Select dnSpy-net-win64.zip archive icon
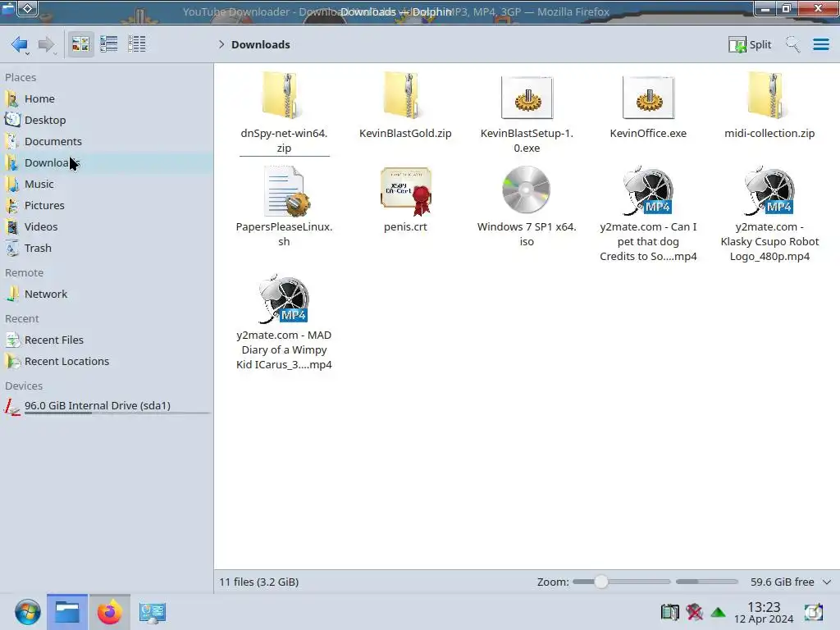The height and width of the screenshot is (630, 840). tap(284, 96)
